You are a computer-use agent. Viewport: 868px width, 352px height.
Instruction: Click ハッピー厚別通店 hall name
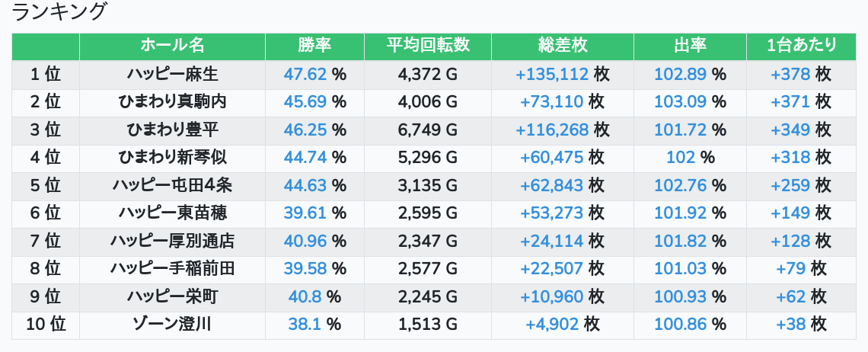coord(172,241)
